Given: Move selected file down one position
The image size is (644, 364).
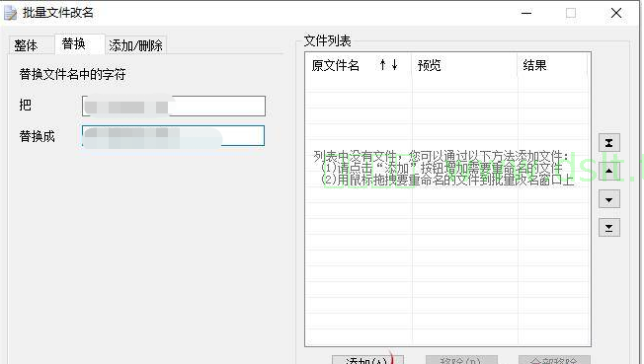Looking at the screenshot, I should tap(609, 200).
